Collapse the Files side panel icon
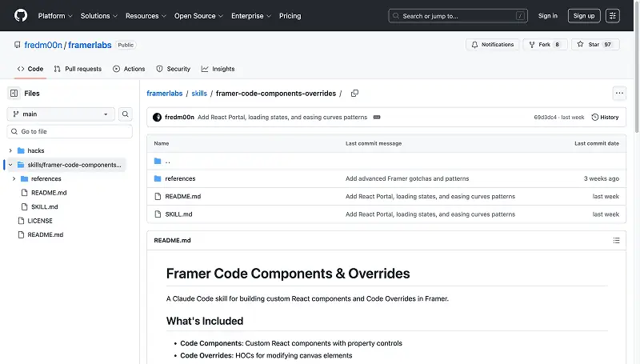 (14, 94)
